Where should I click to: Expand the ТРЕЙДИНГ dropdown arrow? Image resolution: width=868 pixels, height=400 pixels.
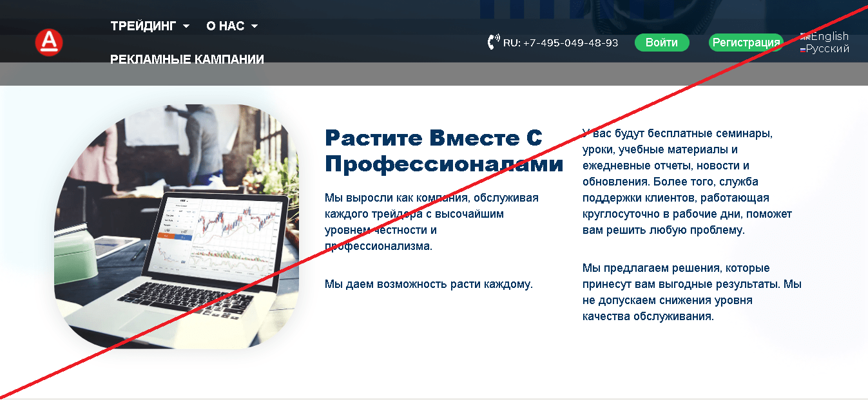tap(186, 26)
